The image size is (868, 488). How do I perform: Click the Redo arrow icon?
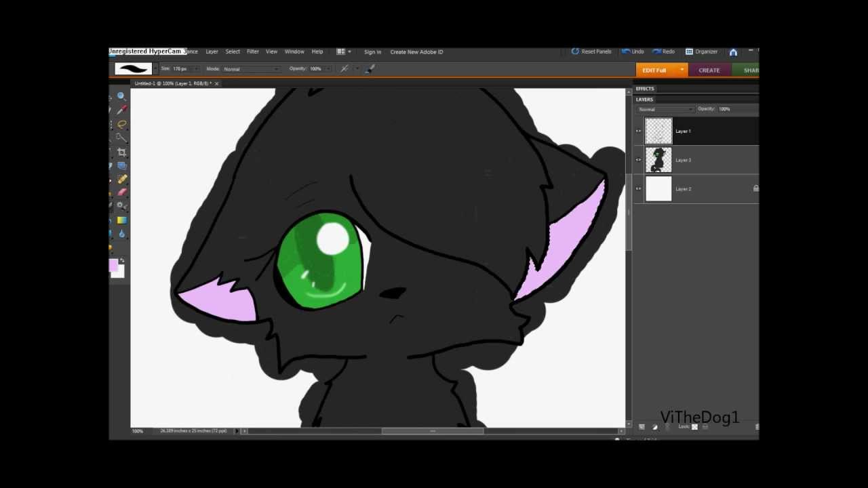coord(656,52)
